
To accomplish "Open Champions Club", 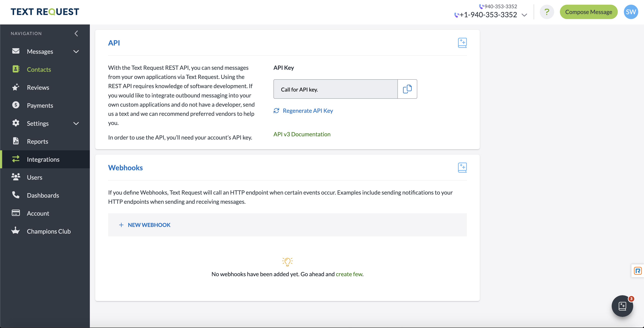I will tap(49, 232).
